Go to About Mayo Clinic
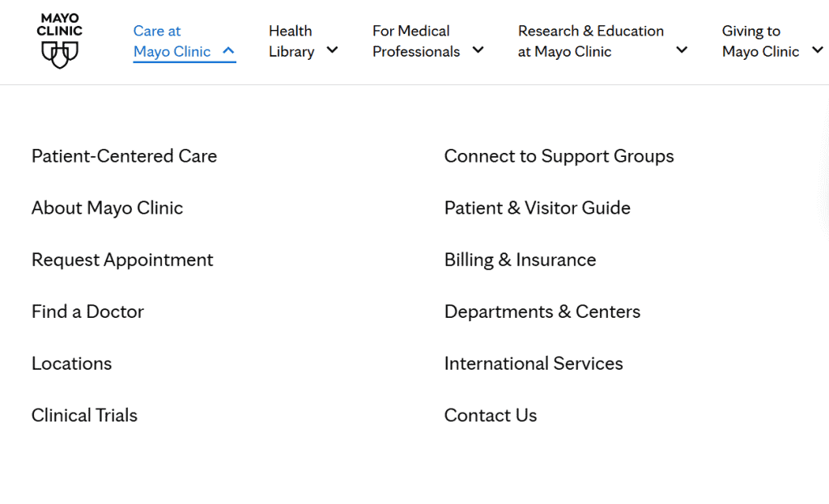 point(107,208)
